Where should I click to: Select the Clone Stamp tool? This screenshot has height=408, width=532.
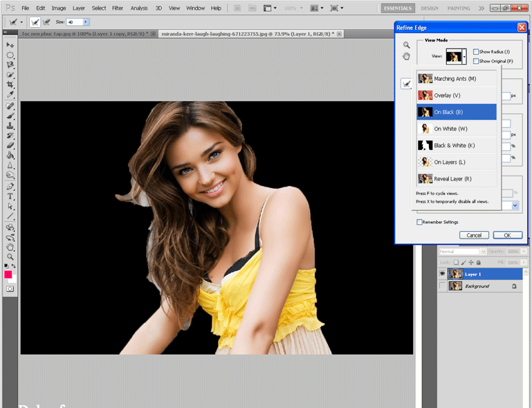point(10,127)
